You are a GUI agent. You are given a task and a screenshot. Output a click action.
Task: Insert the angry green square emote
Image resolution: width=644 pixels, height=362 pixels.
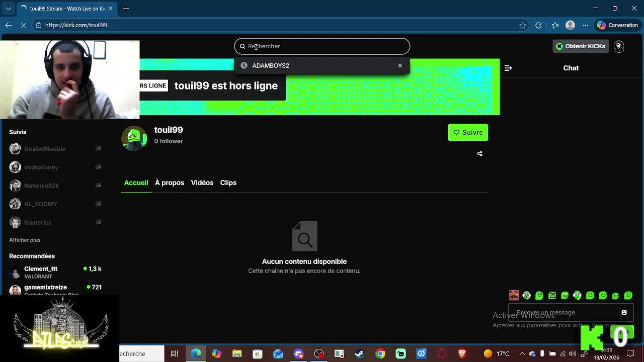point(552,296)
